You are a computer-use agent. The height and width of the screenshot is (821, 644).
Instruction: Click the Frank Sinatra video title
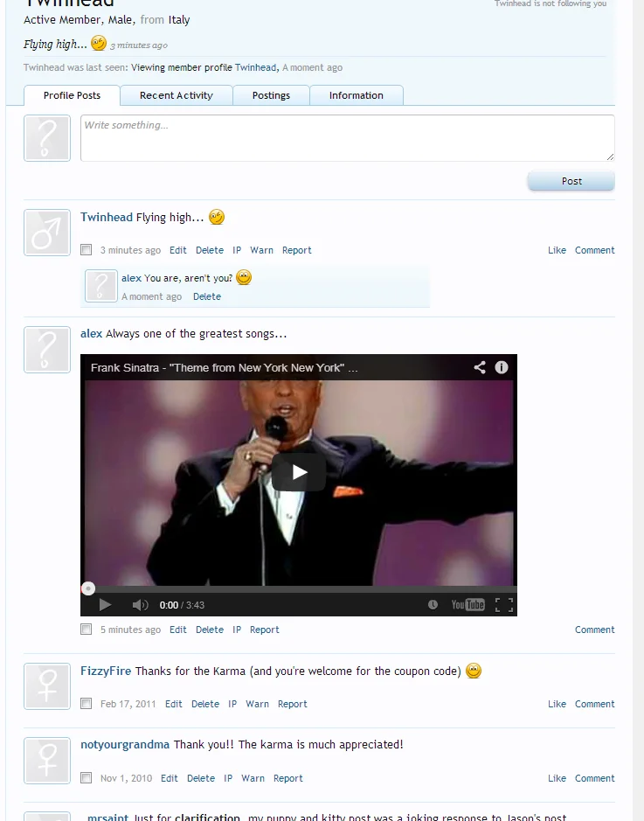(x=224, y=367)
